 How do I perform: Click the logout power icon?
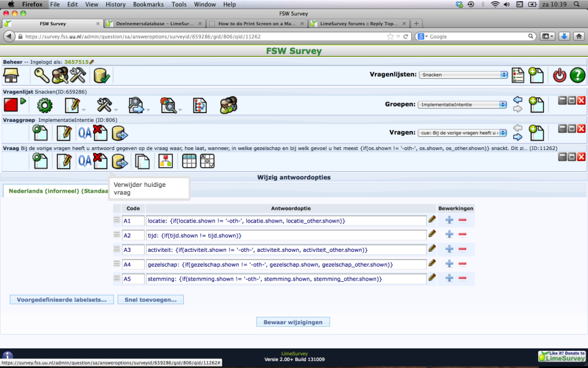coord(559,75)
